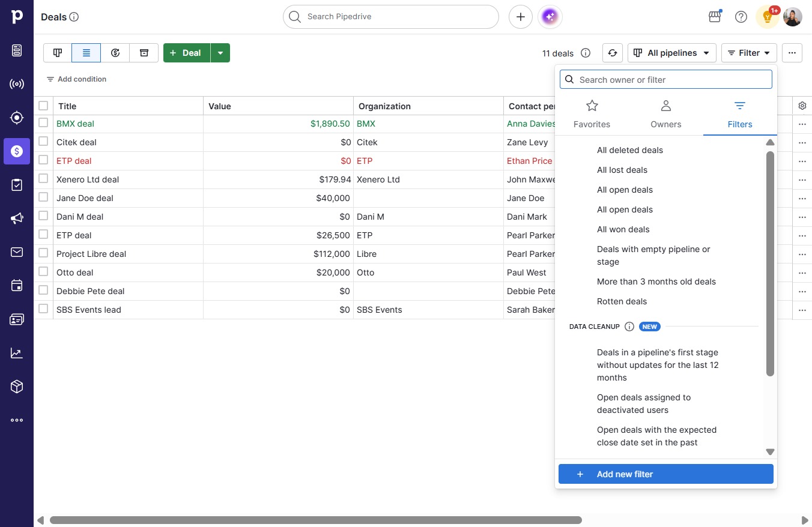Open the All pipelines dropdown

(672, 53)
